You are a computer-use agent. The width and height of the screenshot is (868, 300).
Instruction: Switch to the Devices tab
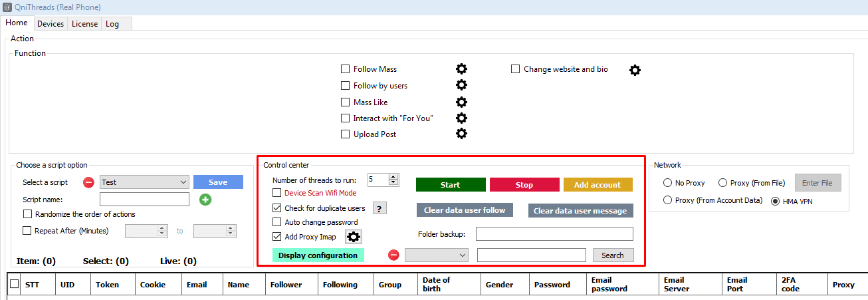(51, 23)
